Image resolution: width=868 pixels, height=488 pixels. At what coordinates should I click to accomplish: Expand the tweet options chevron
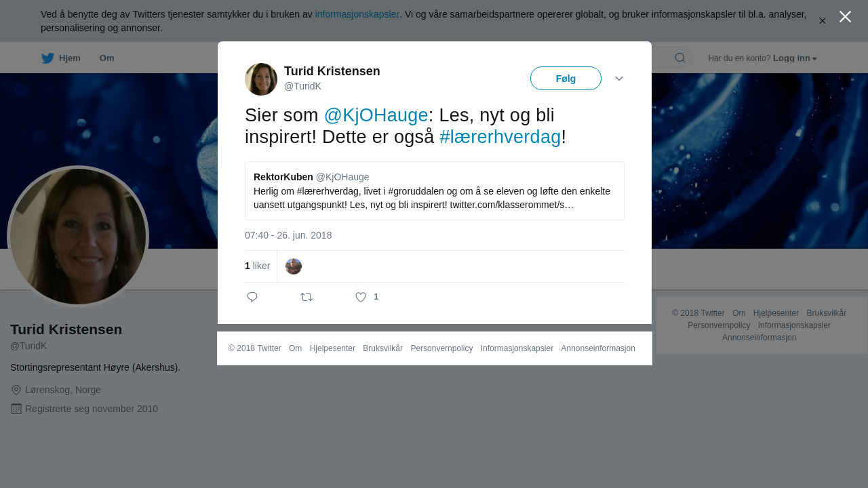coord(619,79)
